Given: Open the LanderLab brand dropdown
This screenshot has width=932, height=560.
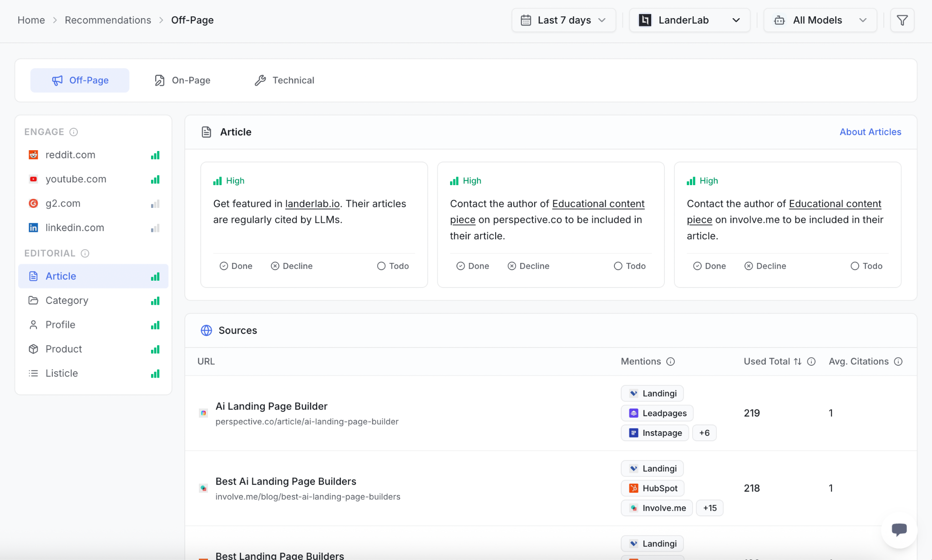Looking at the screenshot, I should [689, 20].
